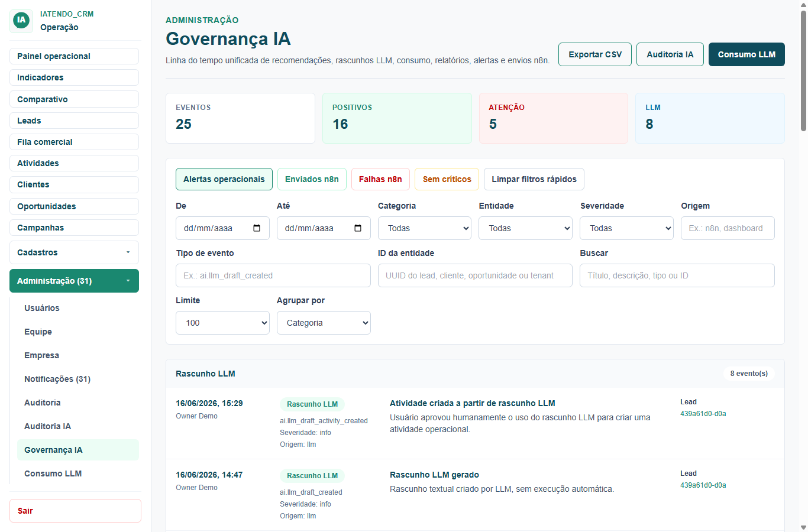Click timestamp 16/06/2026, 15:29

pos(209,403)
